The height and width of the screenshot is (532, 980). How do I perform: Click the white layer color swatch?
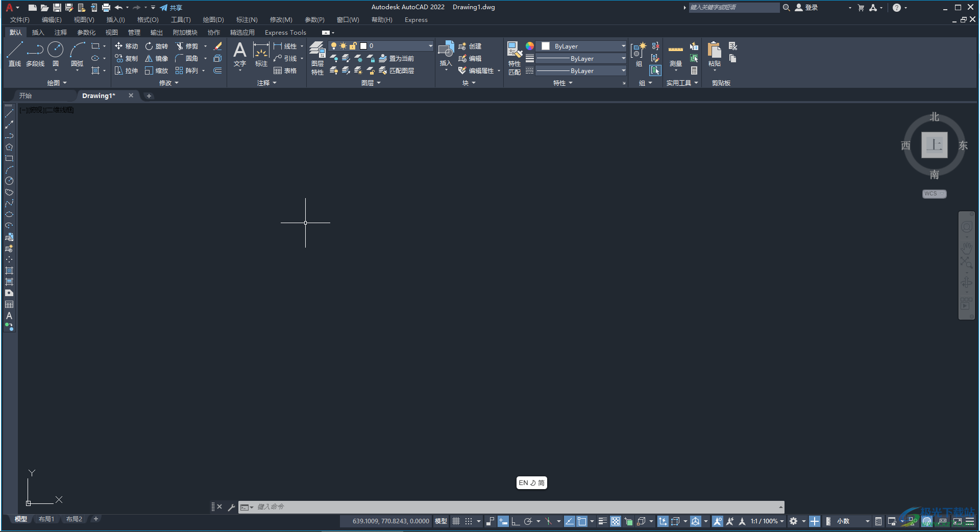coord(364,46)
